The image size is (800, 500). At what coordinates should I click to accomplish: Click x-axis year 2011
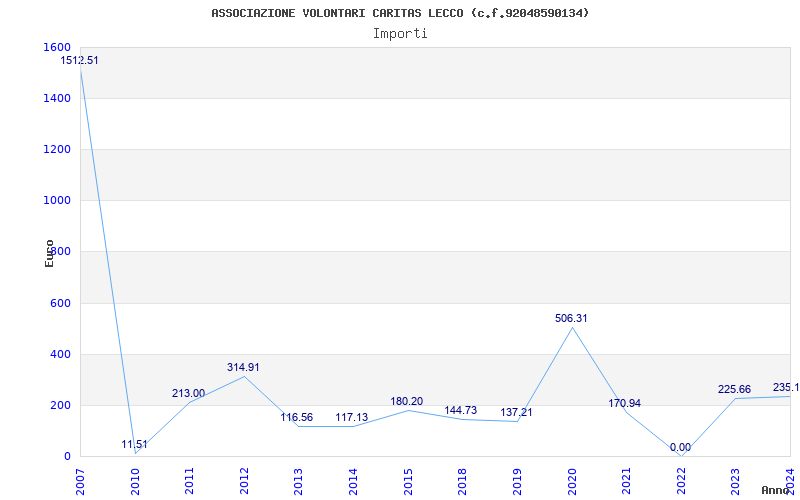(189, 482)
